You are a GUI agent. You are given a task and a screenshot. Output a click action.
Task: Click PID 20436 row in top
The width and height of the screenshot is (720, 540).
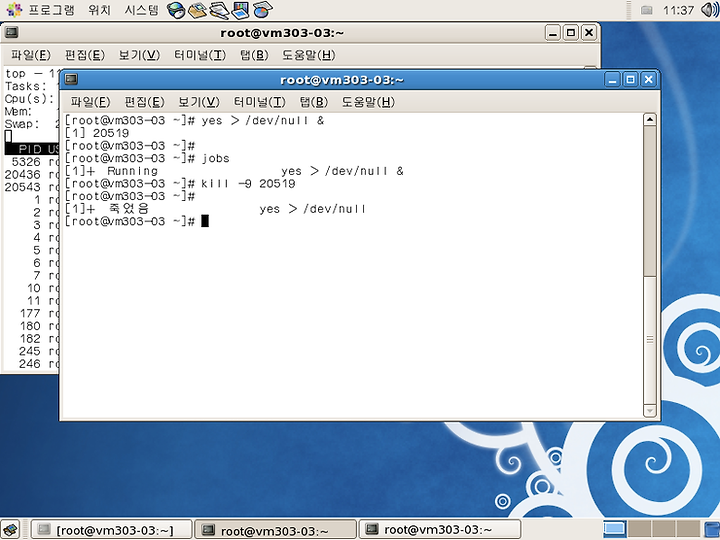click(32, 174)
